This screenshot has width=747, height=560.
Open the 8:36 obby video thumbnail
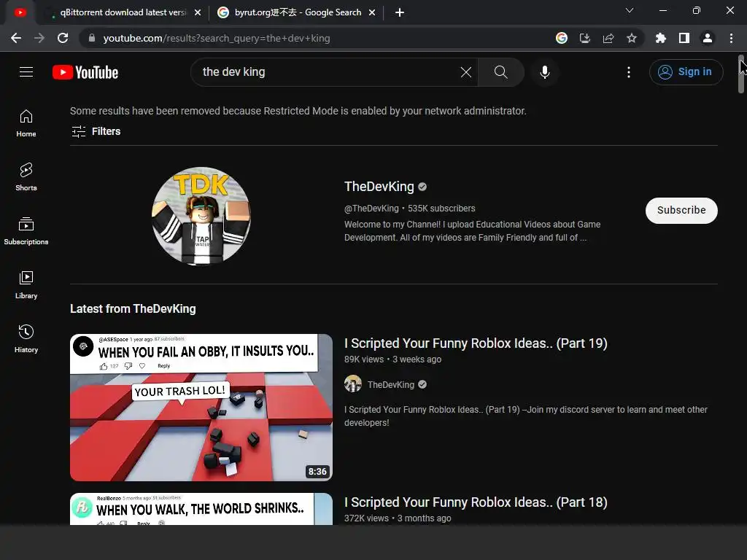tap(201, 408)
